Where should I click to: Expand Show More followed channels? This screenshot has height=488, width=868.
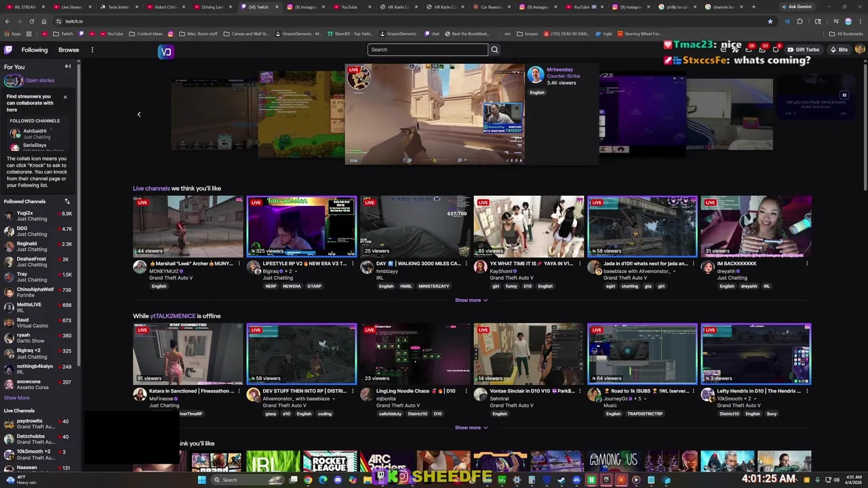(16, 398)
